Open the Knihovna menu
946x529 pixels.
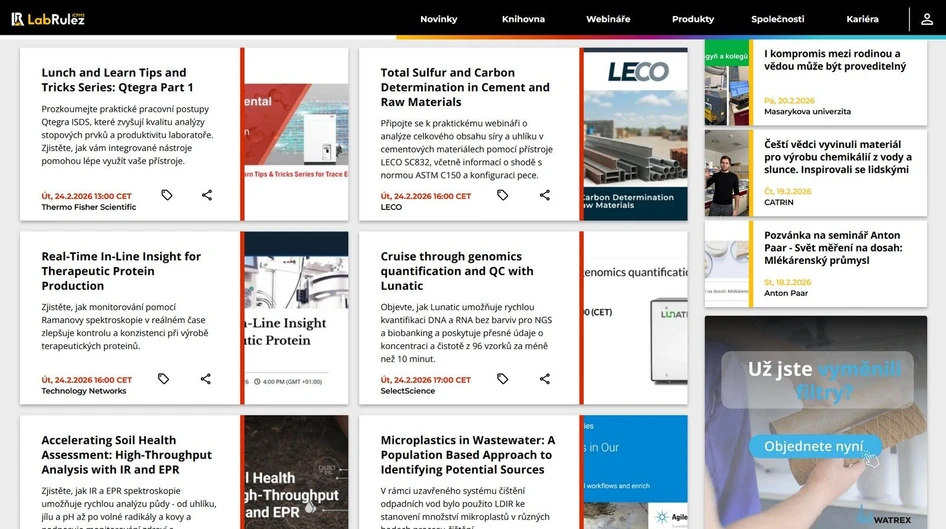523,19
